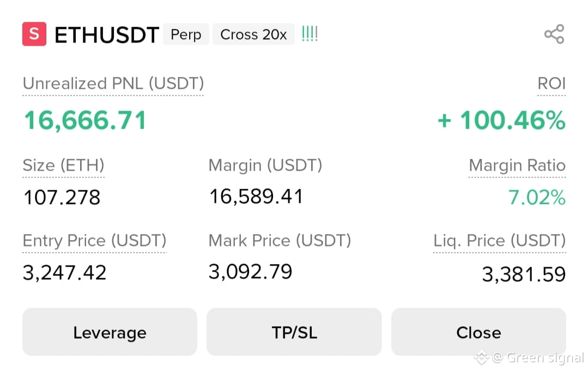Select the +100.46% ROI value

[501, 121]
